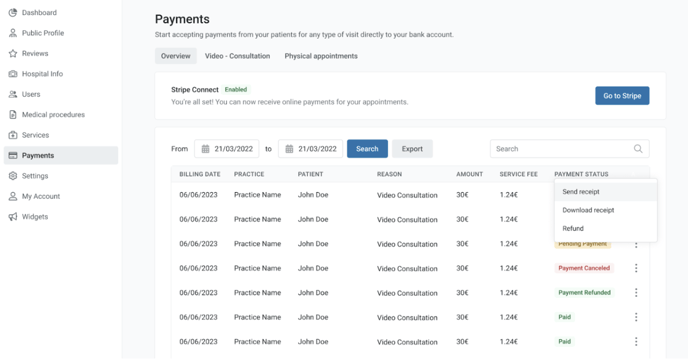Viewport: 688px width, 360px height.
Task: Click the PRACTICE column header
Action: tap(249, 174)
